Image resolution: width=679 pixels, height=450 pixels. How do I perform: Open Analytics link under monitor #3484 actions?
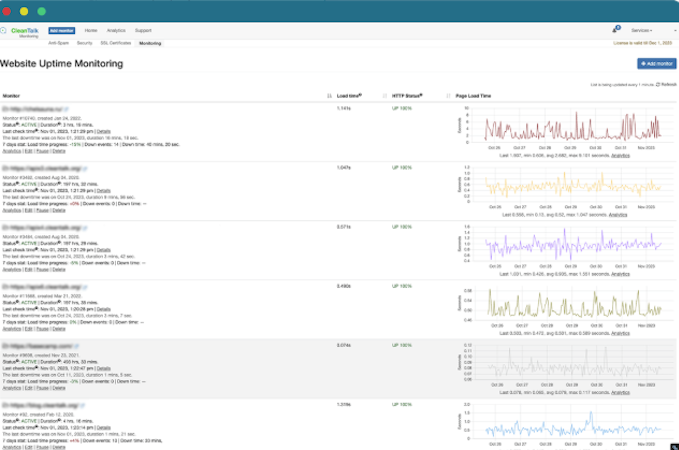[x=12, y=270]
